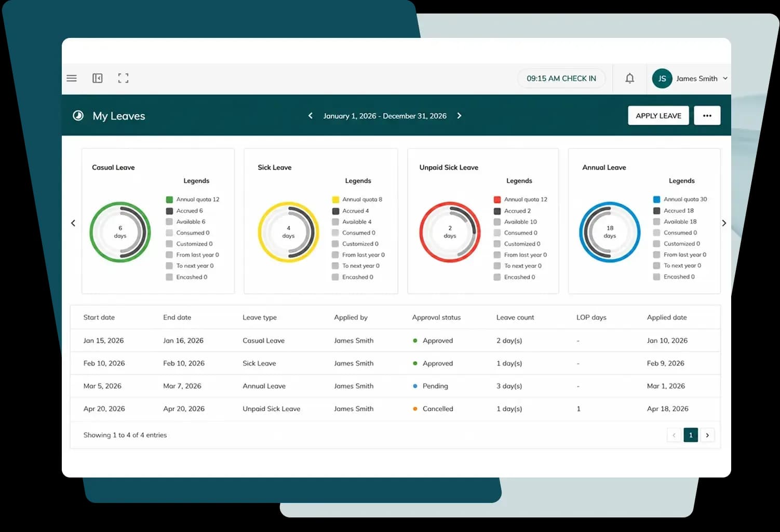
Task: Toggle Annual Leave Annual quota 30 legend
Action: 680,199
